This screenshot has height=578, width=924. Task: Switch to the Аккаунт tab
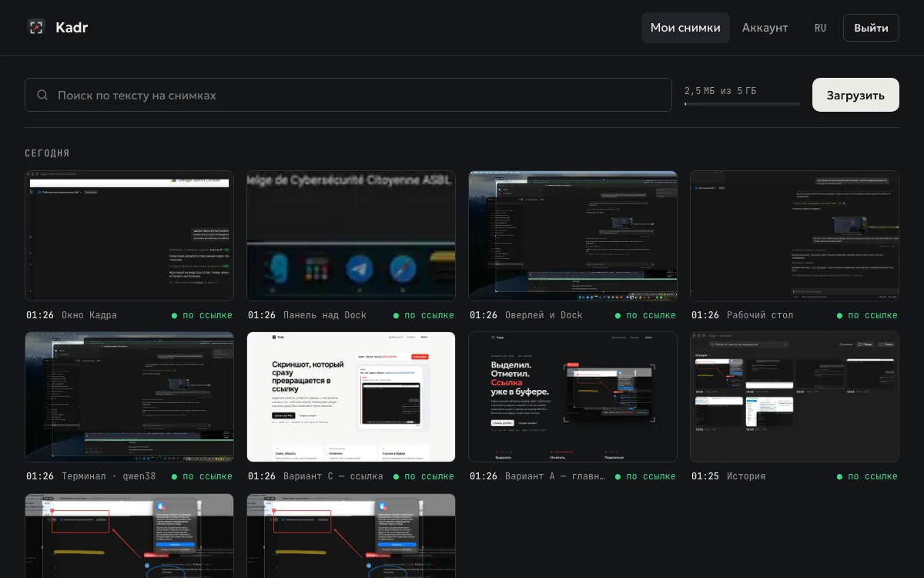765,28
